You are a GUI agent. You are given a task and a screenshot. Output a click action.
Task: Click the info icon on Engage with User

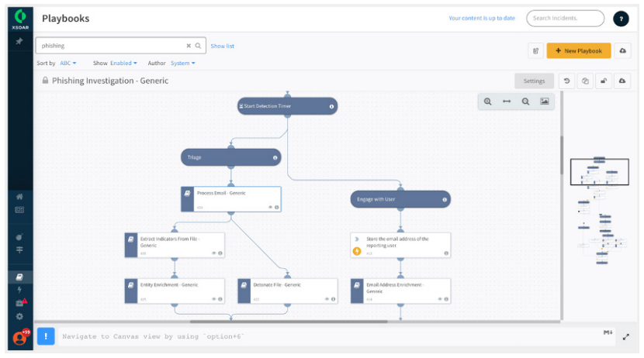click(x=445, y=200)
